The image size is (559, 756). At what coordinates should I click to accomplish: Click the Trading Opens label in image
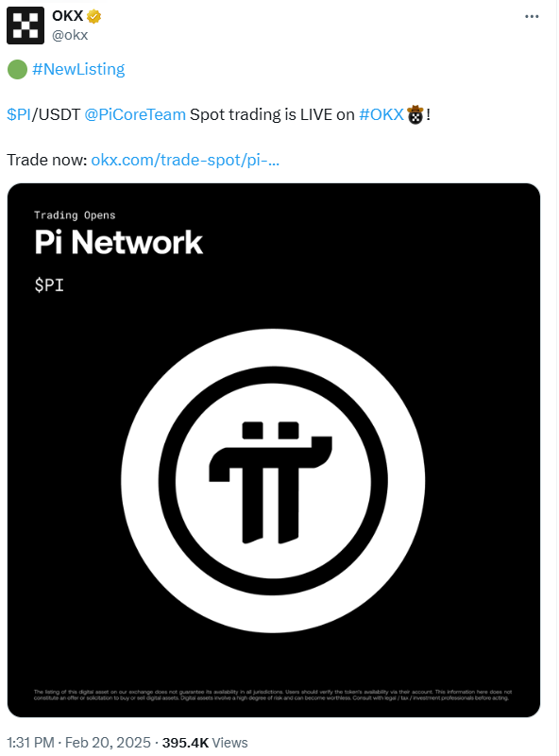(75, 215)
